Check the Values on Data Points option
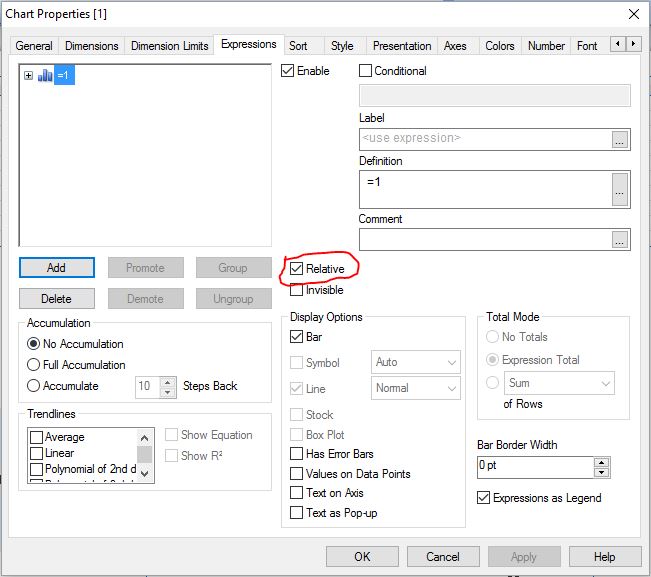 click(x=297, y=474)
